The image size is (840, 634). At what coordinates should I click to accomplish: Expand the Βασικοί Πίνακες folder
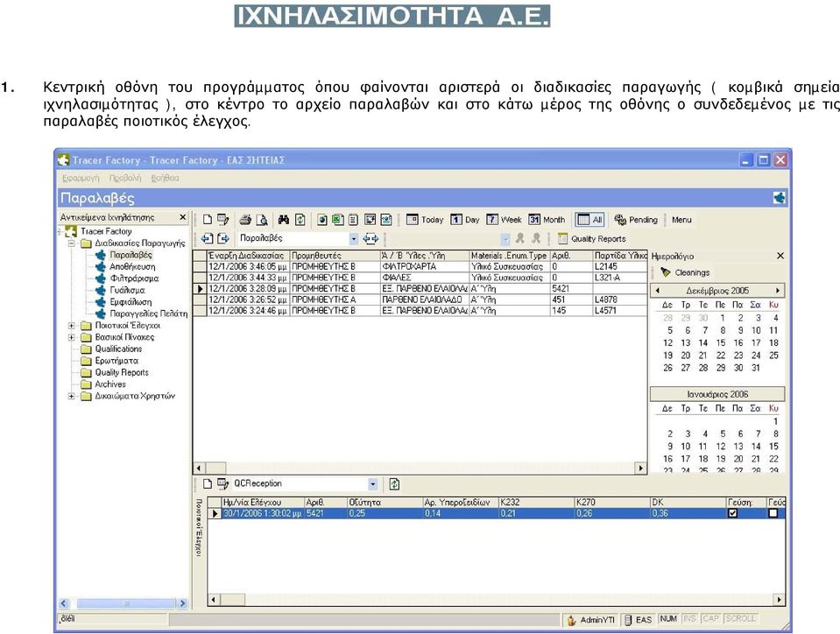click(71, 337)
